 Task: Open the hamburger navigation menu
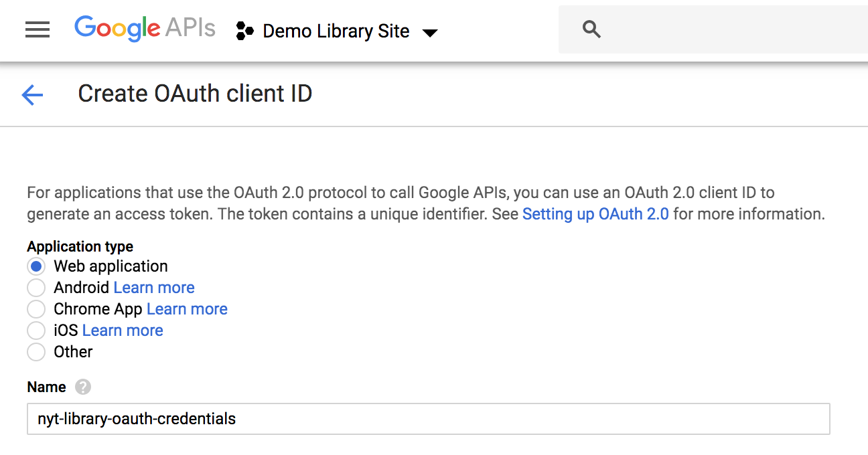point(38,29)
